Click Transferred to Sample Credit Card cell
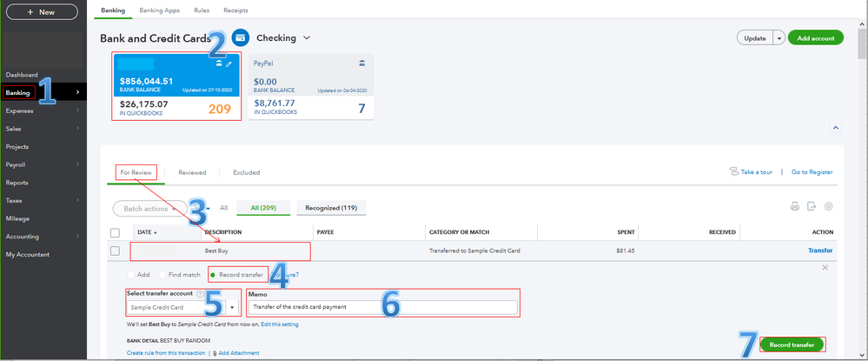The height and width of the screenshot is (361, 868). [474, 251]
